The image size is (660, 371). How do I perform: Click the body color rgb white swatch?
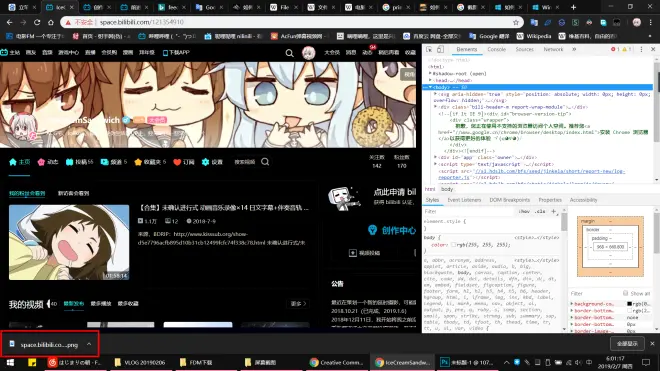point(453,245)
